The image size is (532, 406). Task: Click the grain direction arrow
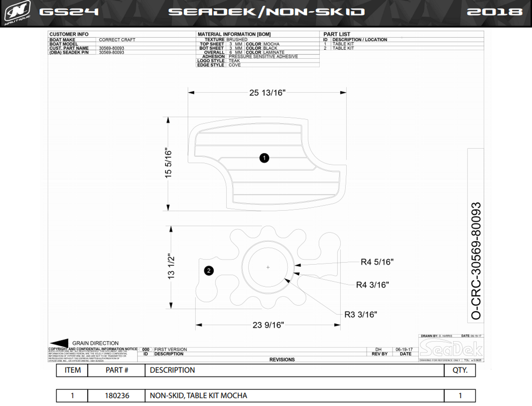click(59, 343)
